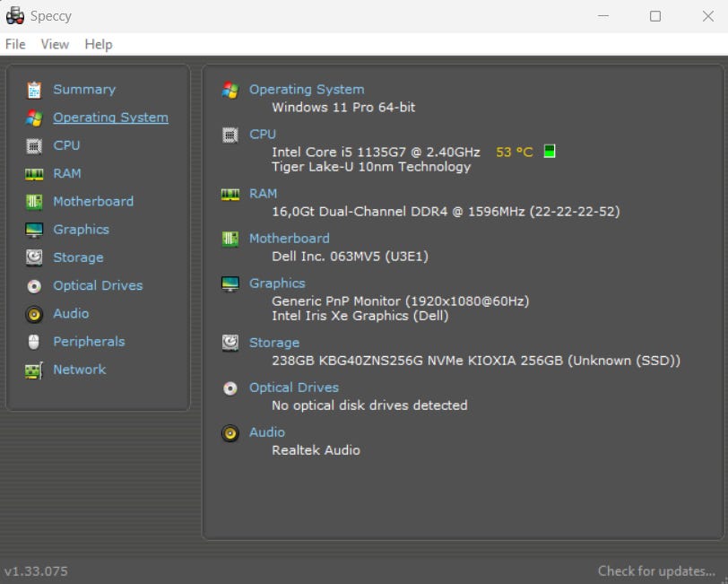Open the View menu
Viewport: 728px width, 584px height.
click(x=55, y=44)
